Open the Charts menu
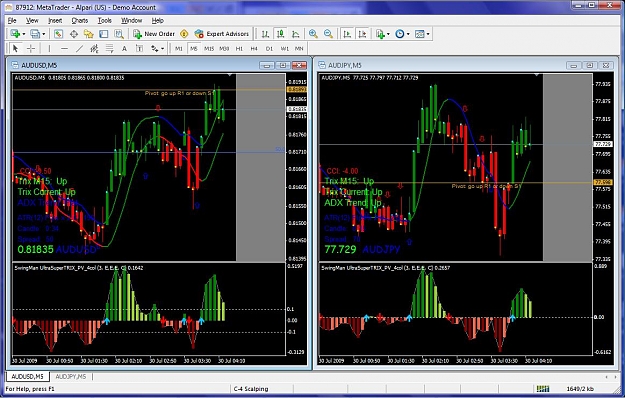This screenshot has height=398, width=625. pyautogui.click(x=80, y=20)
